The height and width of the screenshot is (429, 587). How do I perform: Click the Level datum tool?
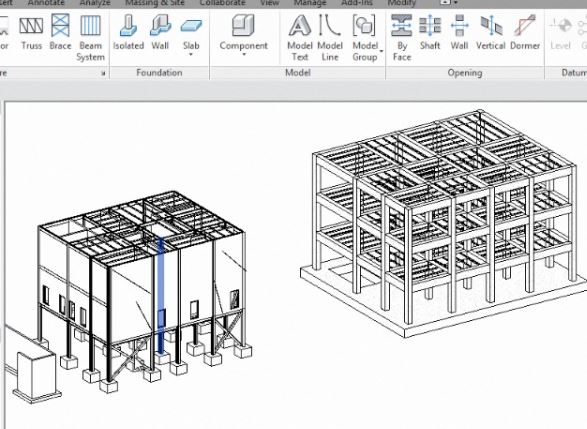[560, 34]
